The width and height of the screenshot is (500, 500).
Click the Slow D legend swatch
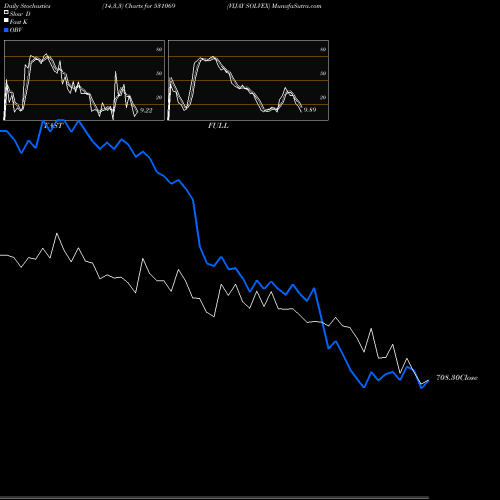(6, 12)
